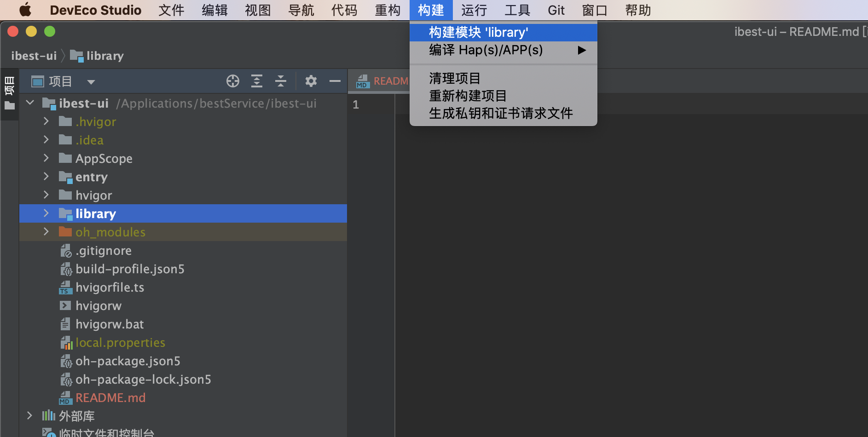
Task: Expand the library module chevron
Action: click(x=46, y=213)
